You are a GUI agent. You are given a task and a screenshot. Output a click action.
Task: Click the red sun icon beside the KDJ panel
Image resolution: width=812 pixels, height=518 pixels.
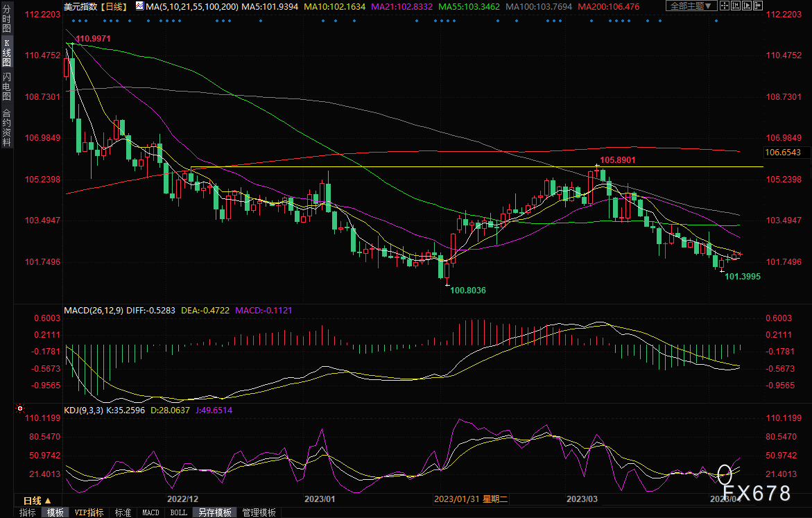click(x=19, y=408)
